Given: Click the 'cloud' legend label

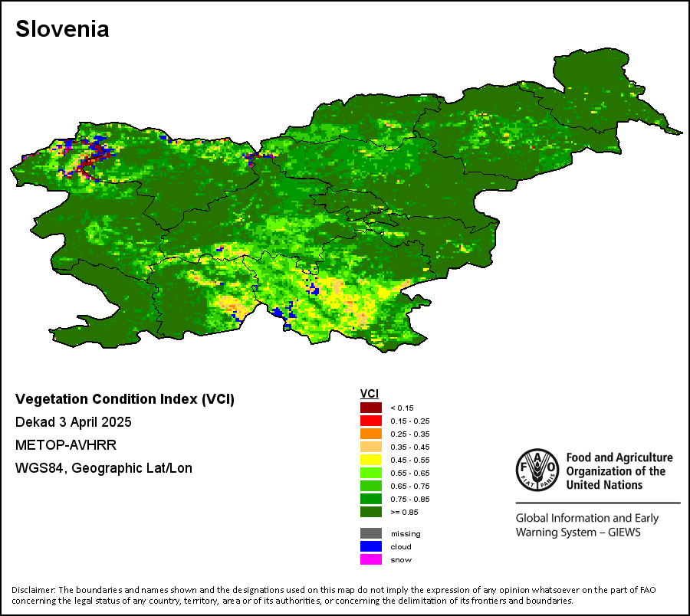Looking at the screenshot, I should pyautogui.click(x=401, y=546).
